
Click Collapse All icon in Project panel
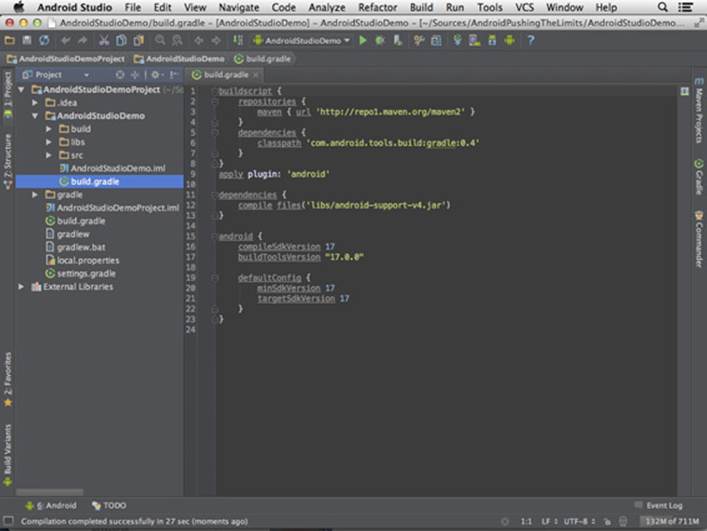click(x=135, y=75)
